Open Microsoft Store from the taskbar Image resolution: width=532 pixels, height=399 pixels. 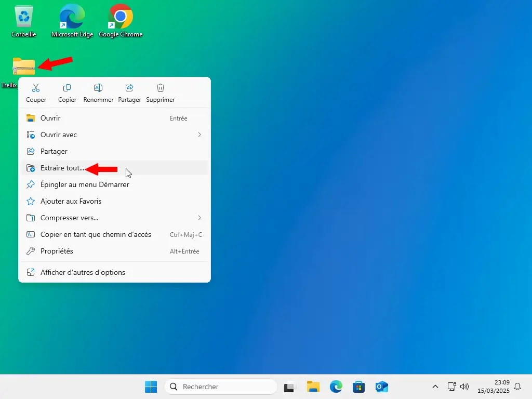358,387
